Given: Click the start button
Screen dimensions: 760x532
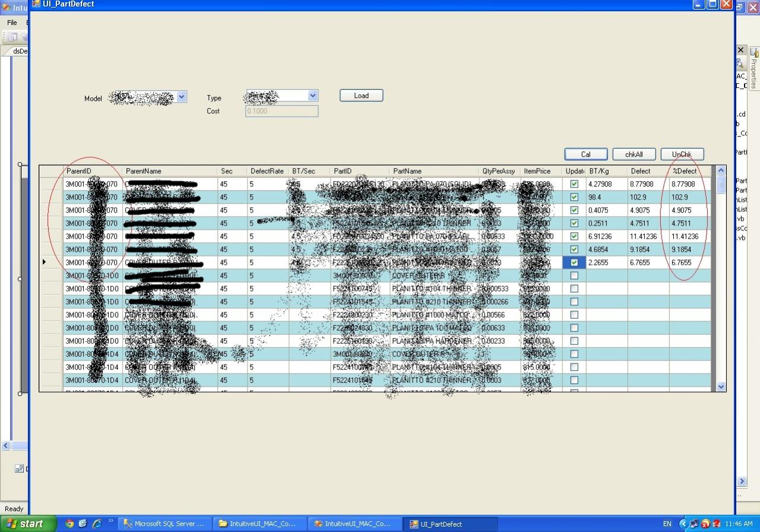Looking at the screenshot, I should [28, 524].
